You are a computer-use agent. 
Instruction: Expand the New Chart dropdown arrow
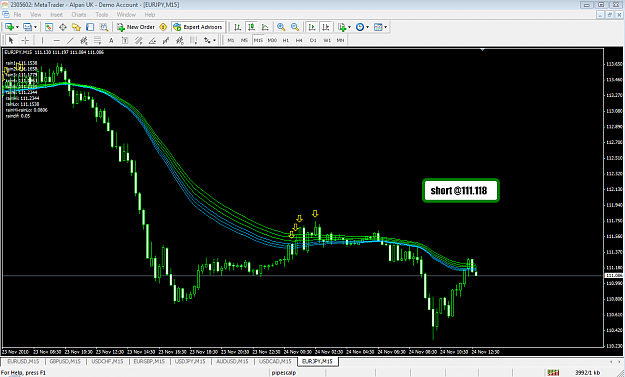tap(17, 27)
